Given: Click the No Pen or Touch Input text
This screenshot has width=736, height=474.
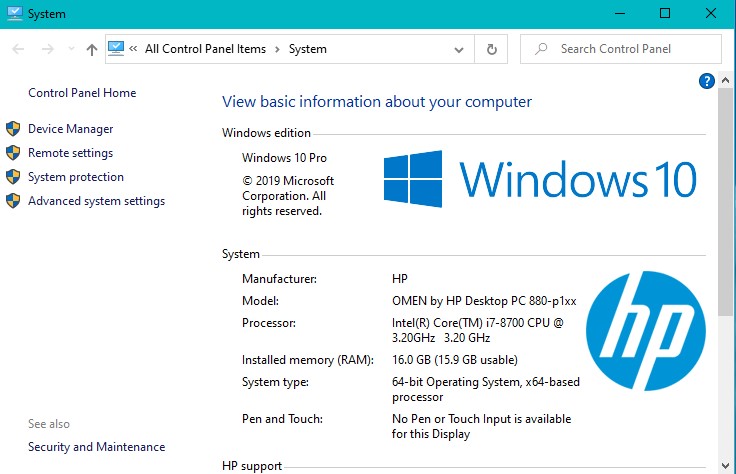Looking at the screenshot, I should 482,426.
